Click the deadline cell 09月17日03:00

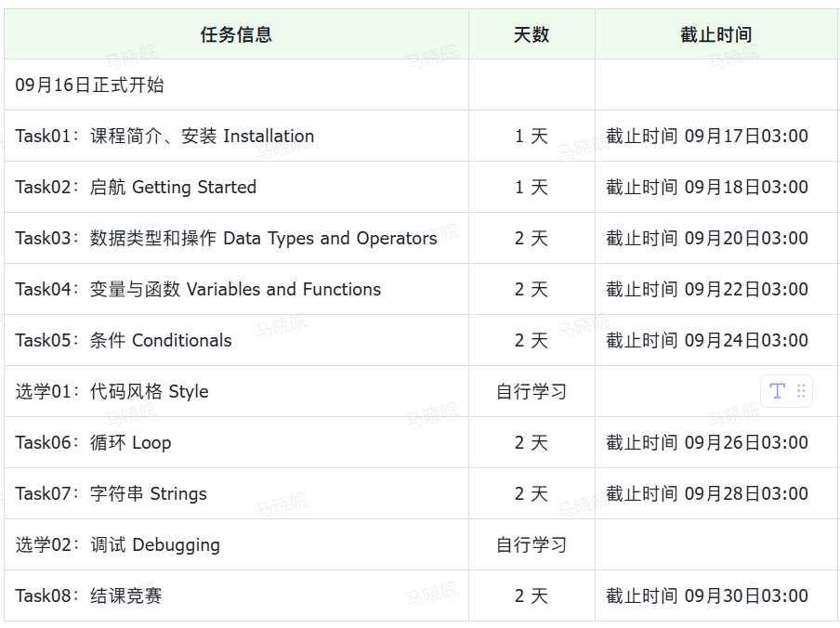click(716, 136)
